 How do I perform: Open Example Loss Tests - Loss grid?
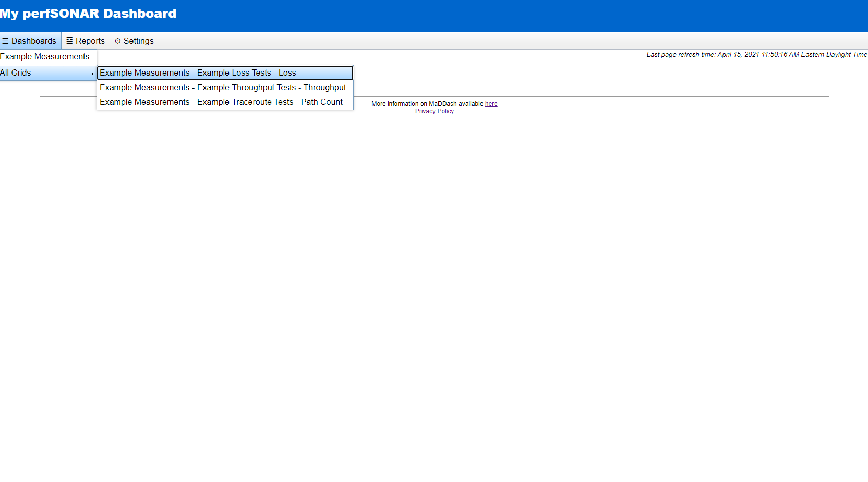tap(225, 73)
